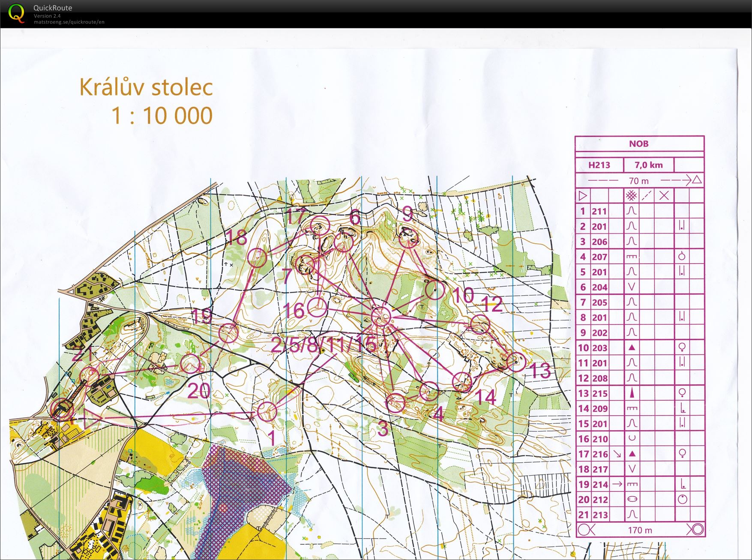Screen dimensions: 752x560
Task: Select control circle 16 on the map
Action: (x=317, y=307)
